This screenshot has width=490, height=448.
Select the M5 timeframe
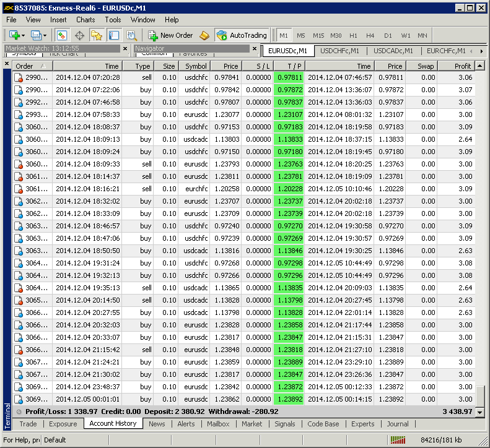(x=301, y=35)
